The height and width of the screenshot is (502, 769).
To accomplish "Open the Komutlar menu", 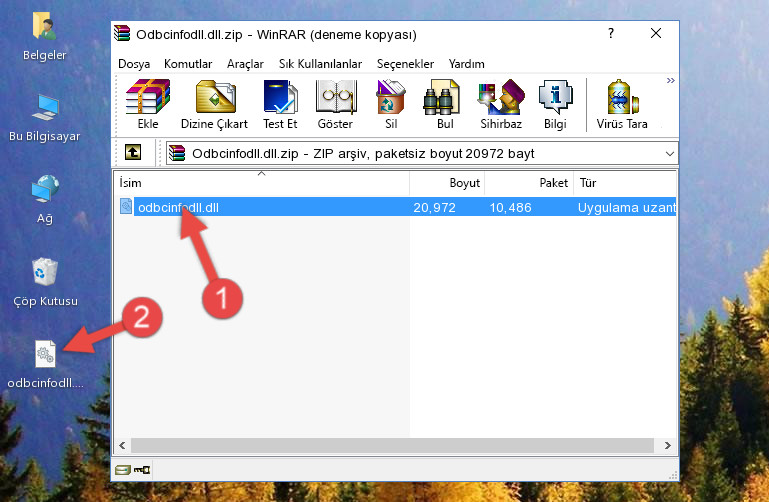I will [188, 64].
